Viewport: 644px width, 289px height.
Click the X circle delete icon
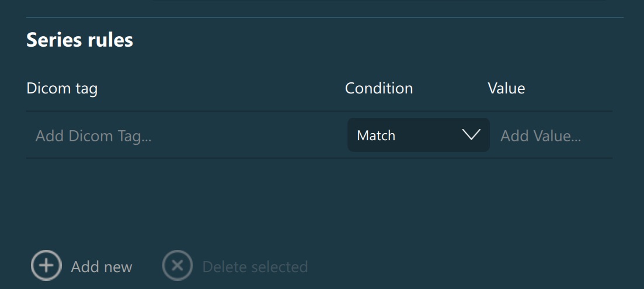177,266
